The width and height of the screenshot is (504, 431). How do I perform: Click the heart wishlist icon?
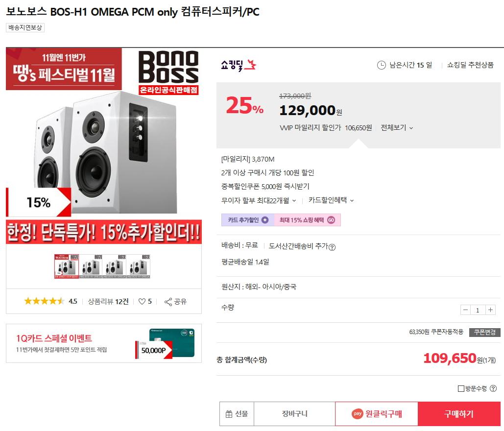click(142, 302)
